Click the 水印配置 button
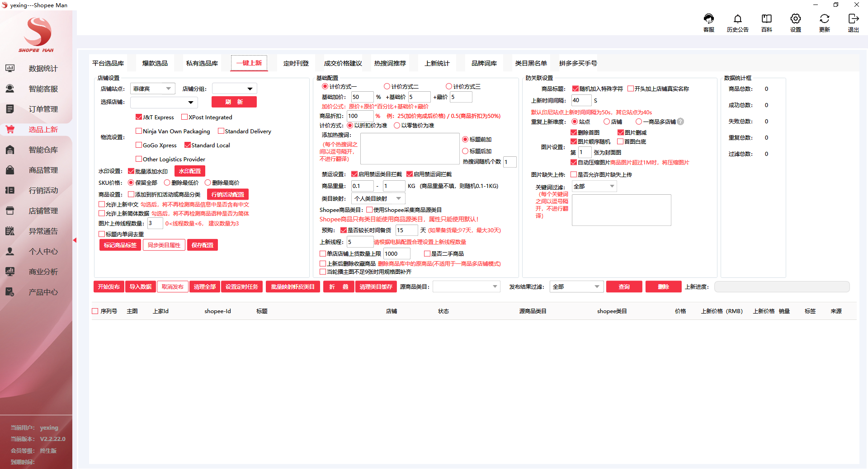The height and width of the screenshot is (469, 868). pyautogui.click(x=190, y=171)
